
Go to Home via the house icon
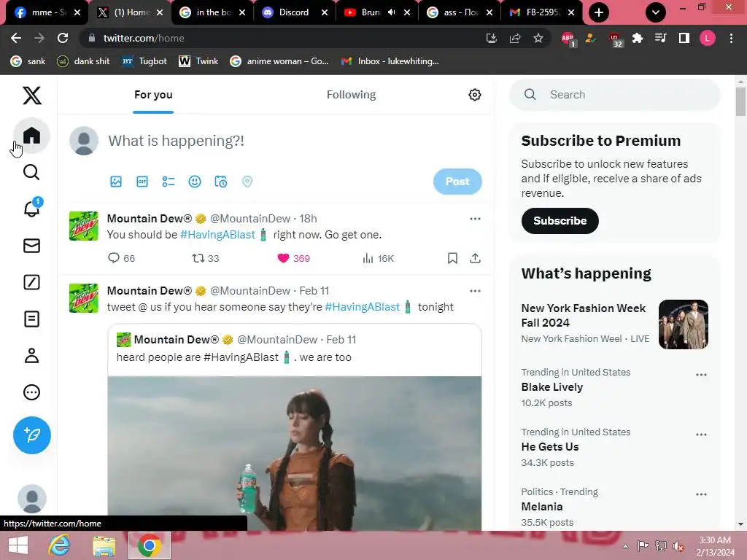tap(31, 136)
